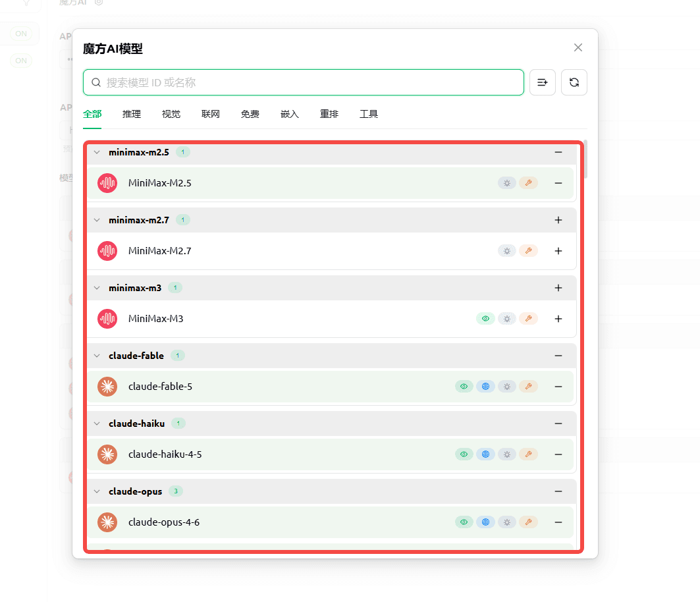Click the magnifier icon in the search box
This screenshot has height=602, width=700.
[96, 82]
